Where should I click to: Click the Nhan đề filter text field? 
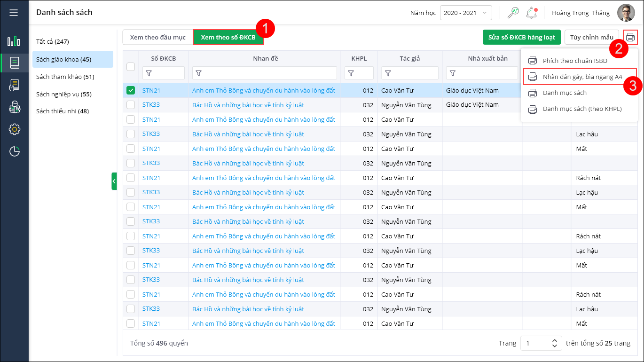(x=265, y=73)
